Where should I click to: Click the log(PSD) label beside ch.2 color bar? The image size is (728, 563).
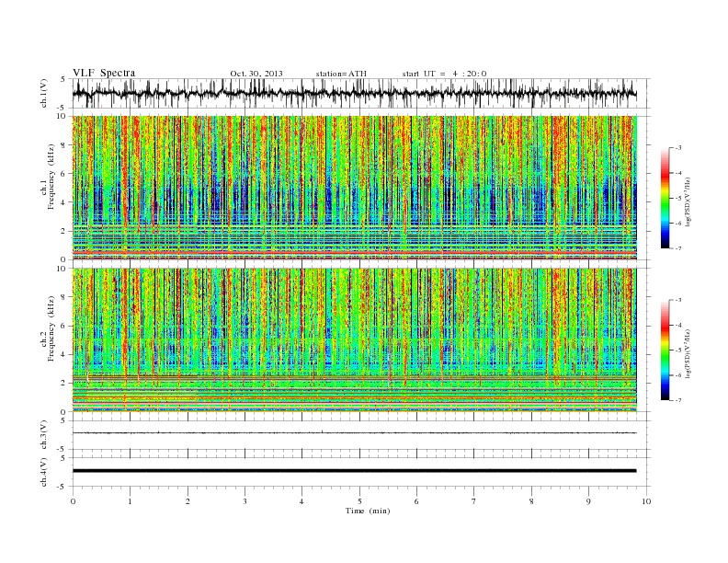688,353
